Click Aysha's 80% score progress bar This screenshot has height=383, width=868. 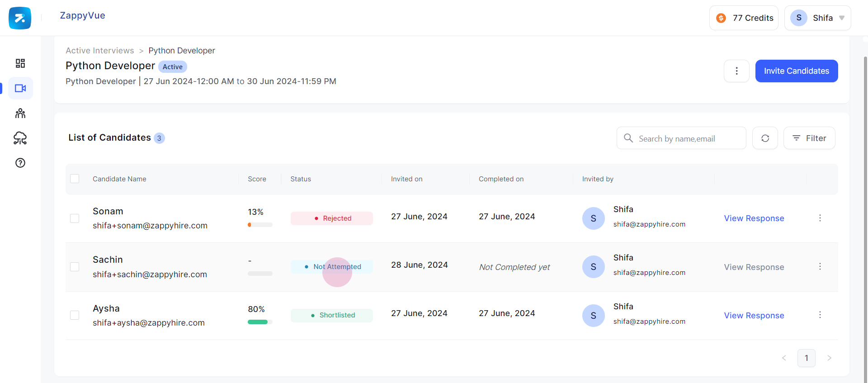click(x=260, y=322)
